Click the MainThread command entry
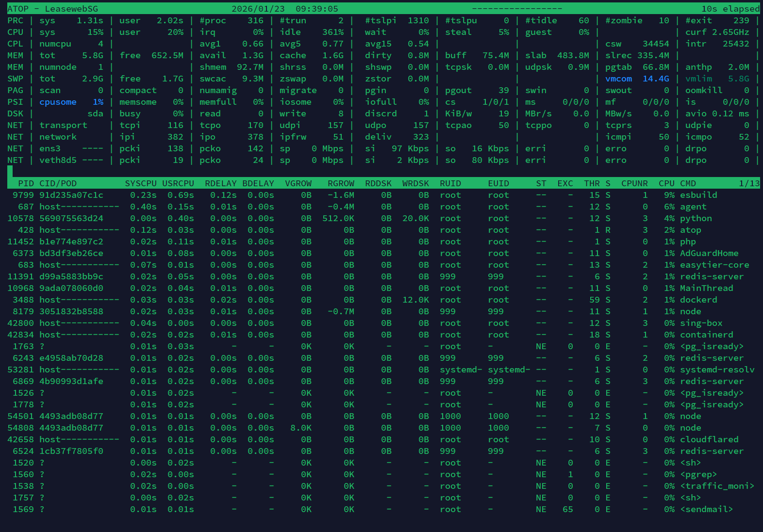 click(707, 288)
